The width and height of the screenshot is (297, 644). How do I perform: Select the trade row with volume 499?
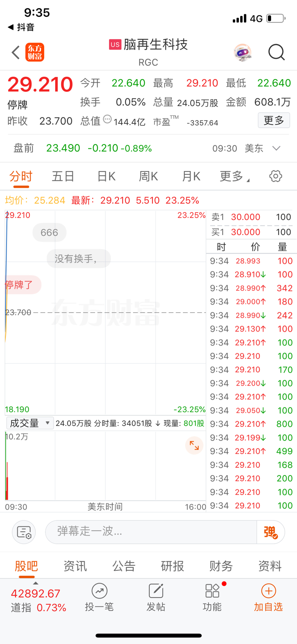coord(251,451)
